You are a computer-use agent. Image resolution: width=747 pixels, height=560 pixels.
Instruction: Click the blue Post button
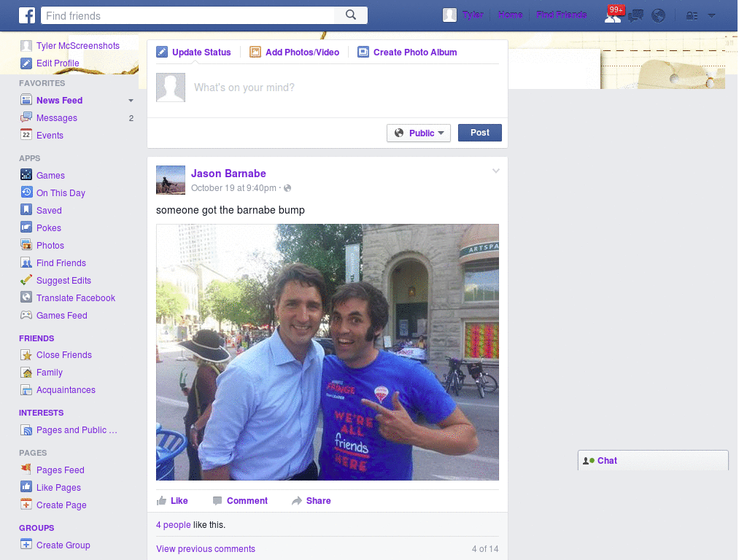[480, 133]
